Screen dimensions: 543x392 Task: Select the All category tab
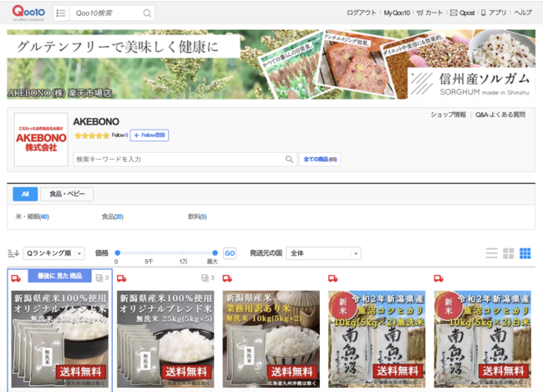25,194
